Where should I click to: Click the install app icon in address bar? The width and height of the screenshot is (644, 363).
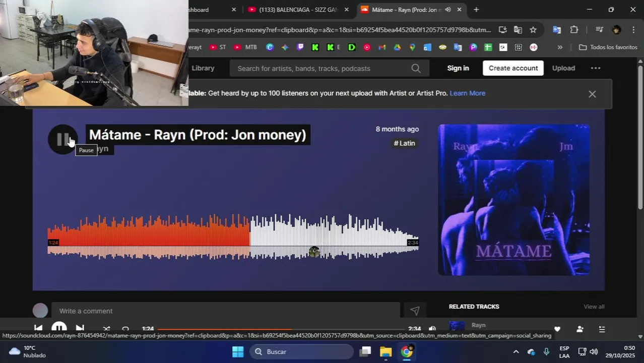(502, 30)
